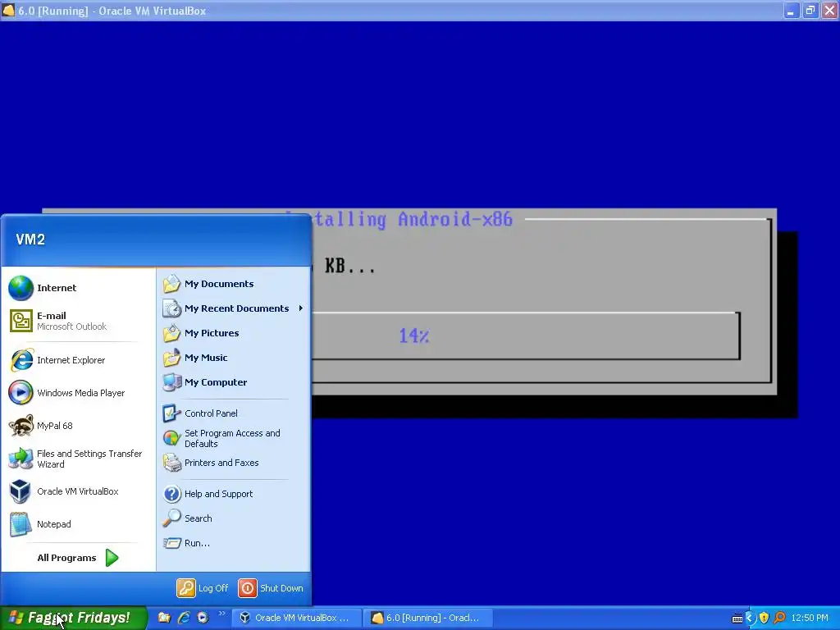Minimize the VirtualBox VM window

pos(791,11)
